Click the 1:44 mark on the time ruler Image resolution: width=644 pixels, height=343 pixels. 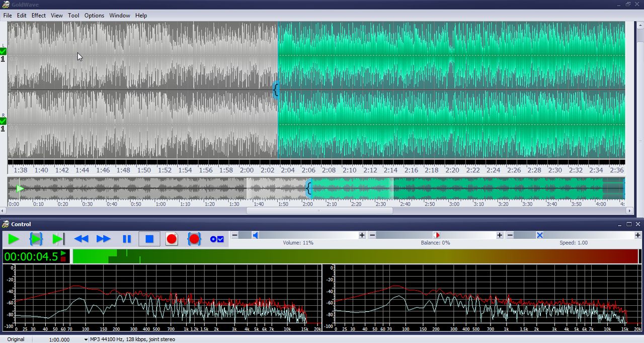82,170
